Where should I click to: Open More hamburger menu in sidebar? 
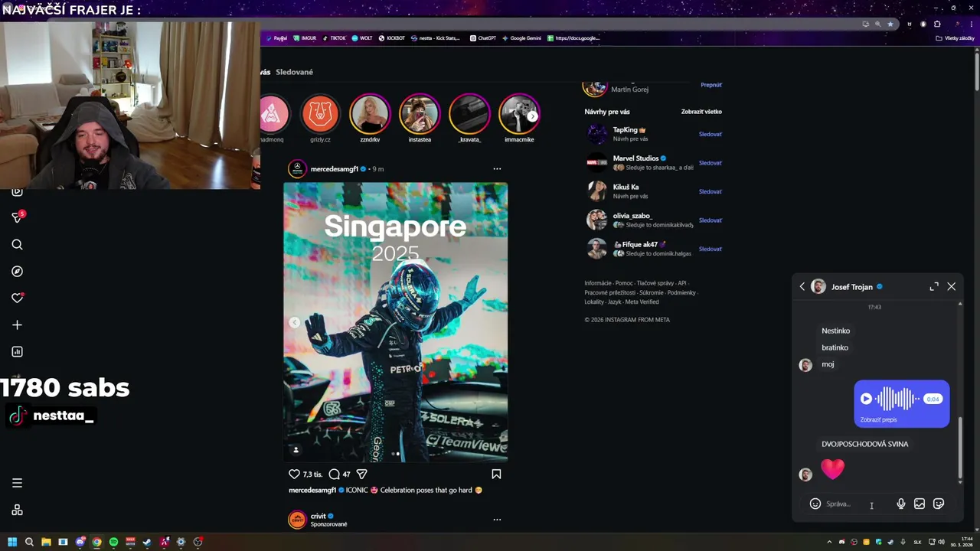(x=18, y=483)
